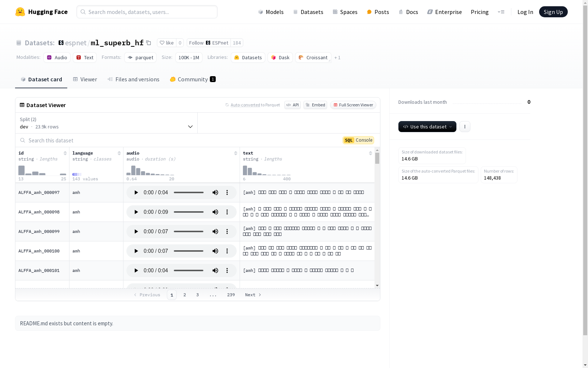588x368 pixels.
Task: Select the Audio modality tag
Action: [57, 57]
